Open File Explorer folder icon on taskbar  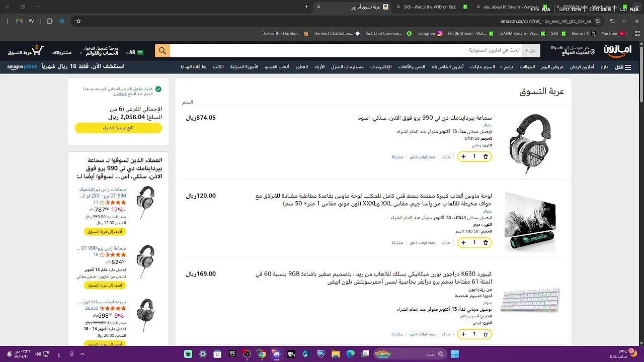click(x=336, y=354)
